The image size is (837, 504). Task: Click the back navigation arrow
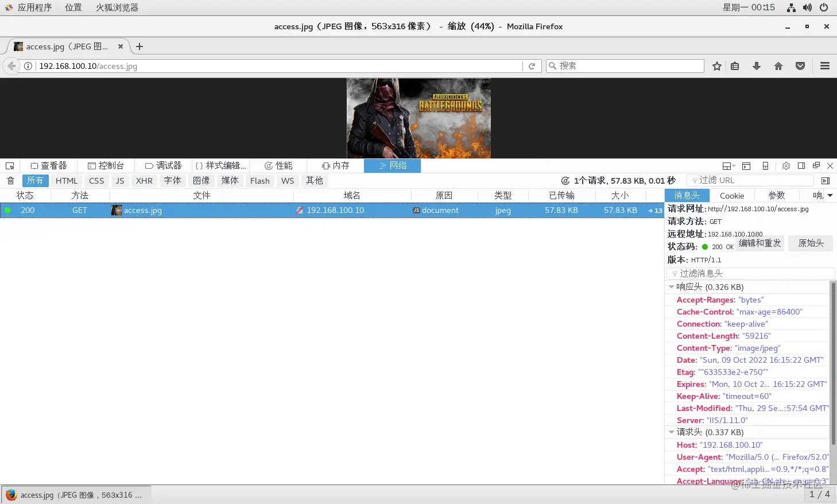point(11,66)
